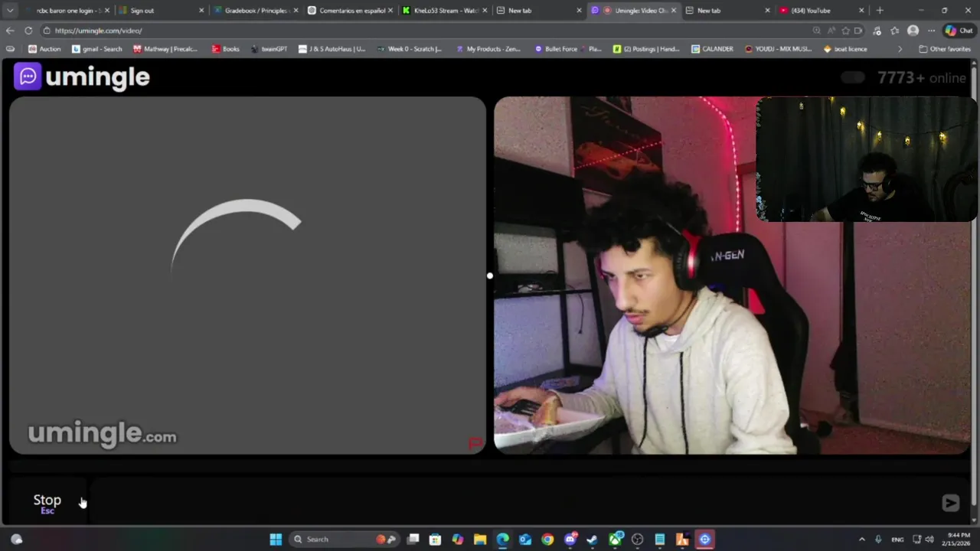The image size is (980, 551).
Task: Open the zoom magnifier icon in address bar
Action: tap(816, 31)
